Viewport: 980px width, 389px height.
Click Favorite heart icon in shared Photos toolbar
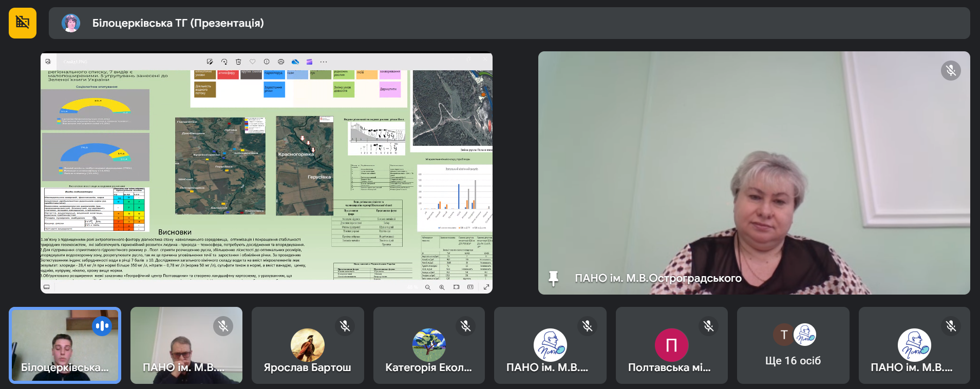pyautogui.click(x=252, y=62)
